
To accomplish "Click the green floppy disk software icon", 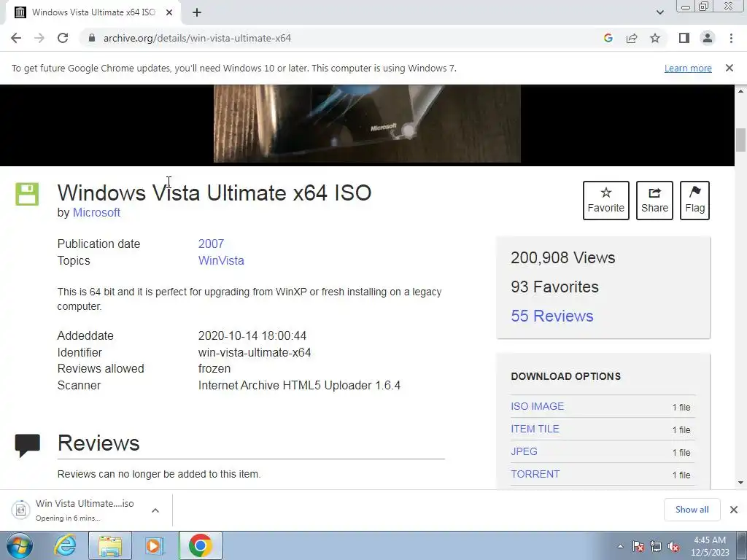I will tap(27, 194).
